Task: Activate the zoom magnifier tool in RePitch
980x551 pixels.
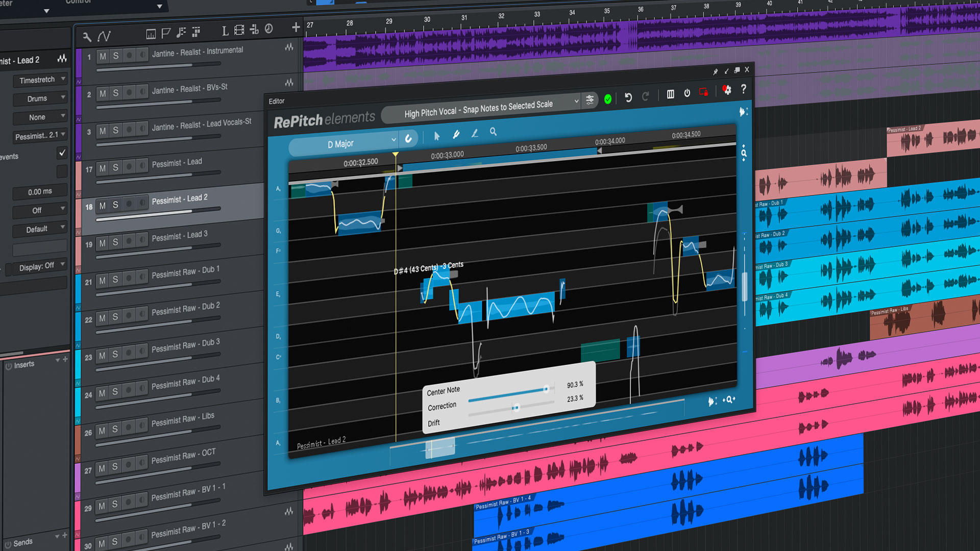Action: click(x=493, y=132)
